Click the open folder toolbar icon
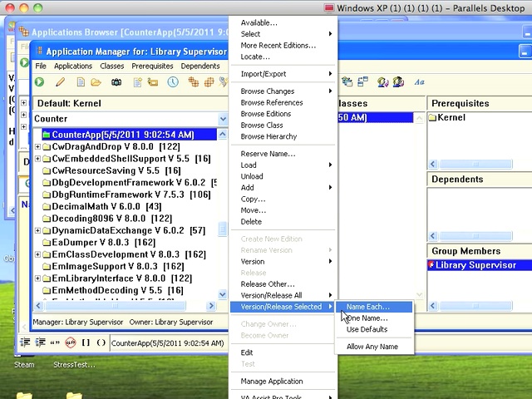The width and height of the screenshot is (532, 399). (96, 81)
